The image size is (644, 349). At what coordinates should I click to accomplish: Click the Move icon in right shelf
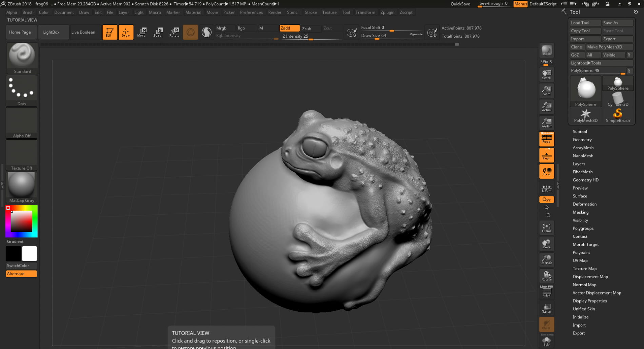546,244
